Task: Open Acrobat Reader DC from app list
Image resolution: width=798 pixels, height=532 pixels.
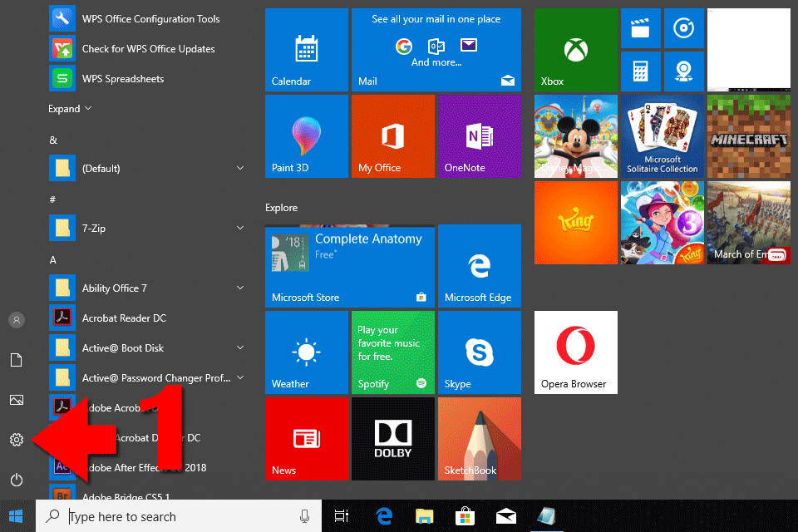Action: pyautogui.click(x=124, y=318)
